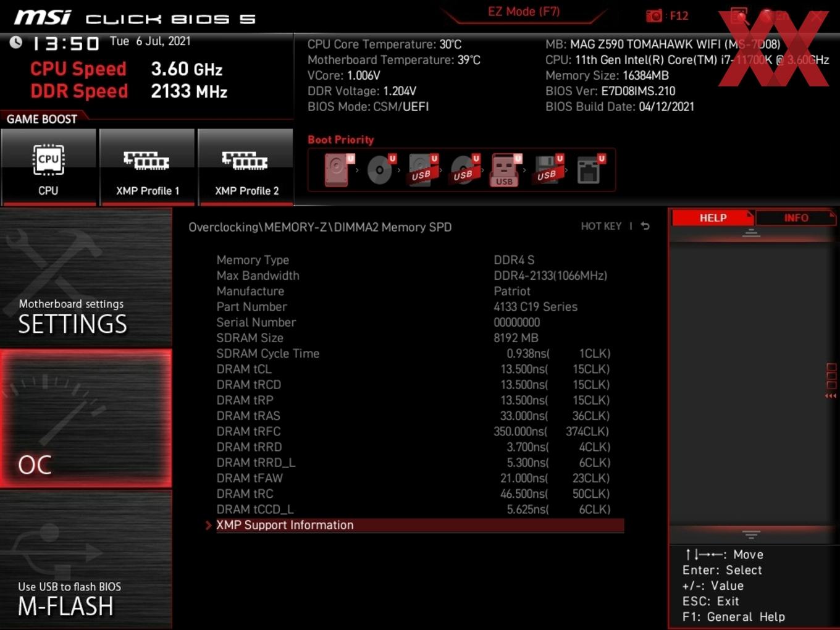Click the DRAM tRRD_L row label

coord(256,462)
